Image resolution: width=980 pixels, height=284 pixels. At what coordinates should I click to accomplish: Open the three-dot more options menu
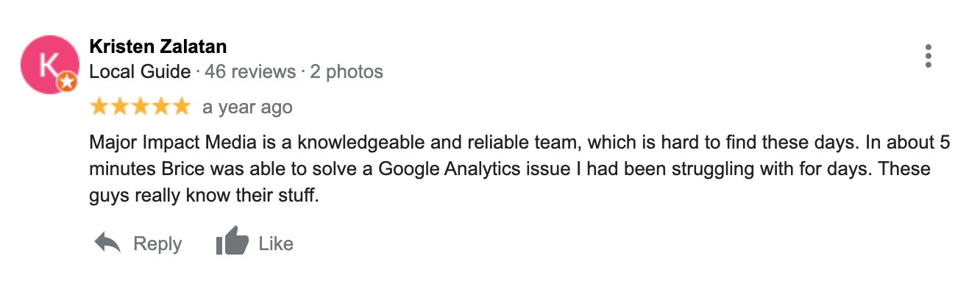(x=928, y=56)
